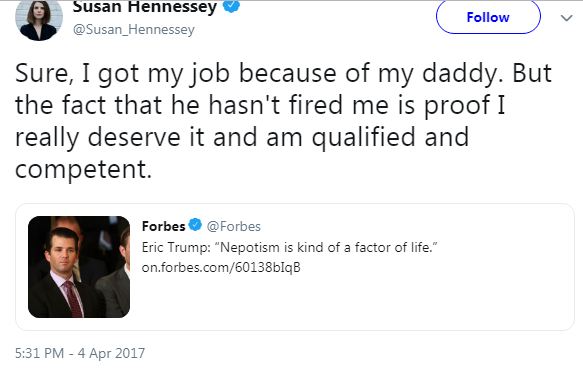Open the tweet options chevron menu
583x371 pixels.
coord(566,18)
